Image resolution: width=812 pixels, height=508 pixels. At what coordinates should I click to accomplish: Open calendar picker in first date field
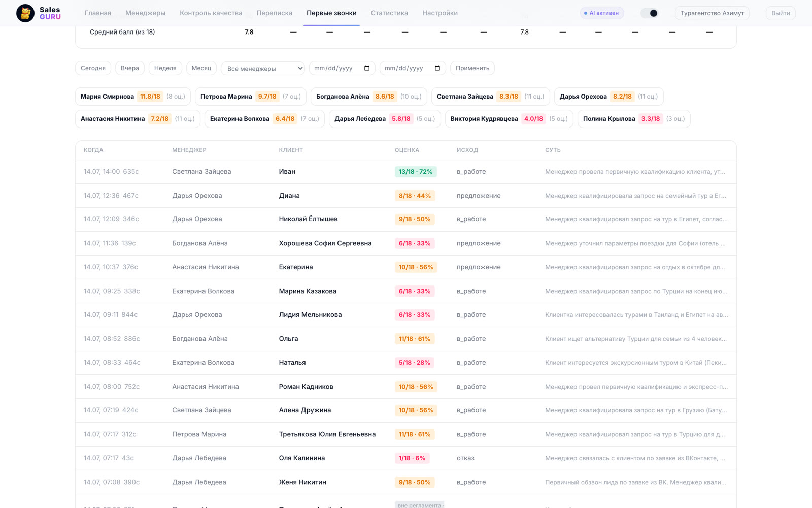pos(367,68)
